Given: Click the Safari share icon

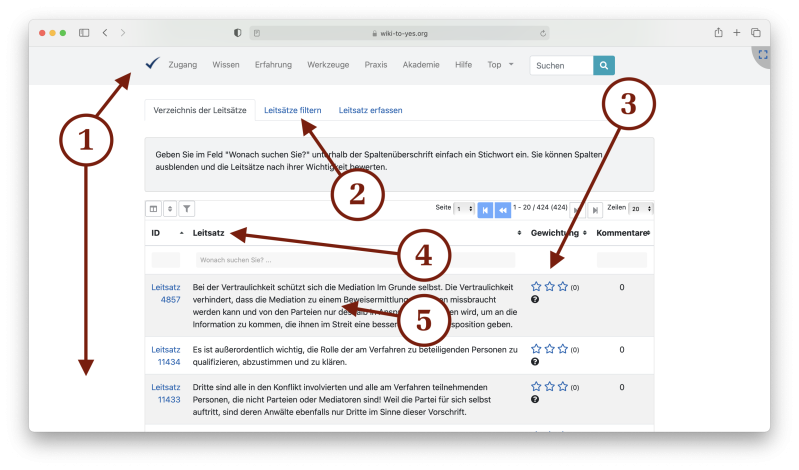Looking at the screenshot, I should (718, 33).
